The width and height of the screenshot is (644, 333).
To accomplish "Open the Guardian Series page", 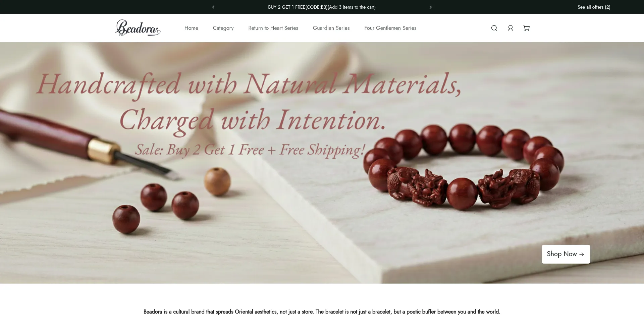I will [331, 28].
